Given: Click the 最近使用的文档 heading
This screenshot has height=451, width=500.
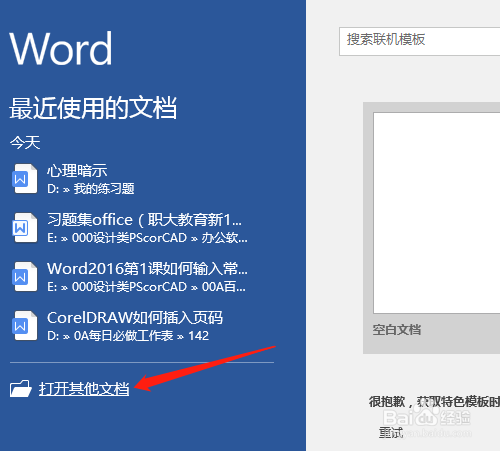Looking at the screenshot, I should point(93,108).
